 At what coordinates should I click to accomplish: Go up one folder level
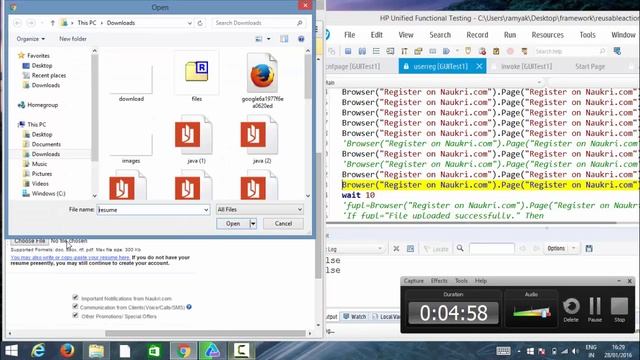52,23
